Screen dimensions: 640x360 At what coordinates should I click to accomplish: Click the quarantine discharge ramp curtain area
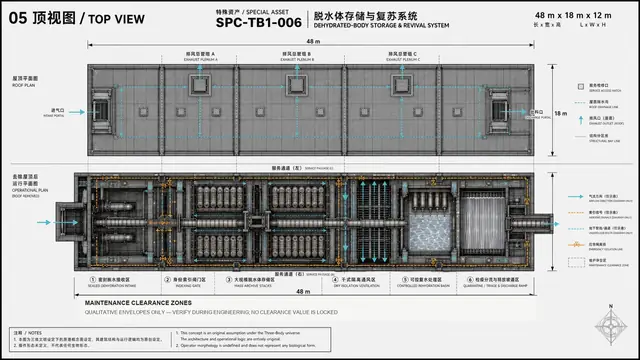pos(482,222)
